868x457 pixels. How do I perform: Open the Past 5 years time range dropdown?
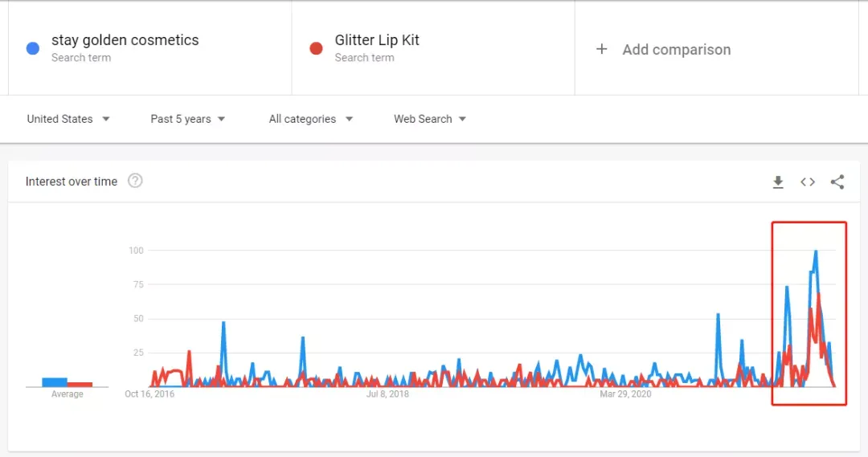point(187,119)
